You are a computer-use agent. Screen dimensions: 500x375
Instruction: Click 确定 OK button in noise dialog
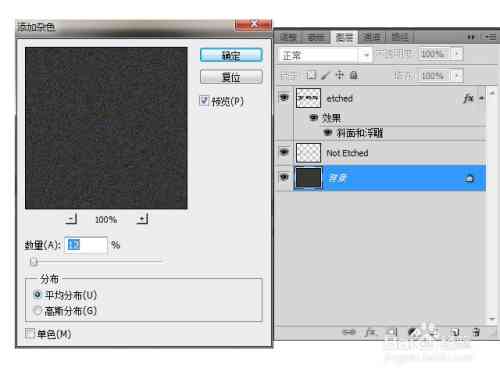tap(231, 55)
